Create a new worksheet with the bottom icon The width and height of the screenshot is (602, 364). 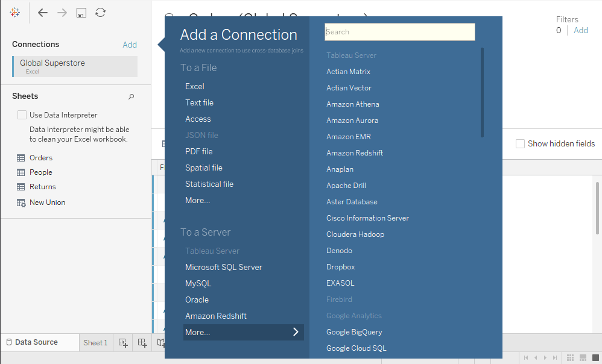point(122,342)
